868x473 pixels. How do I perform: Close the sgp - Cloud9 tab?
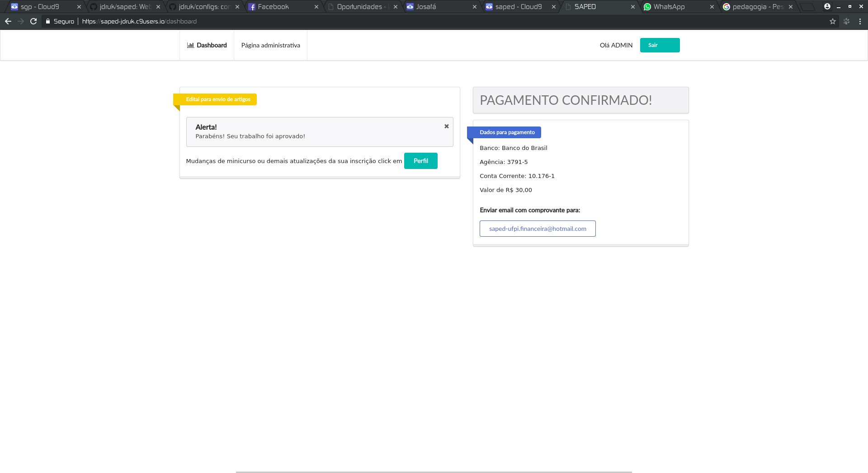(x=79, y=7)
